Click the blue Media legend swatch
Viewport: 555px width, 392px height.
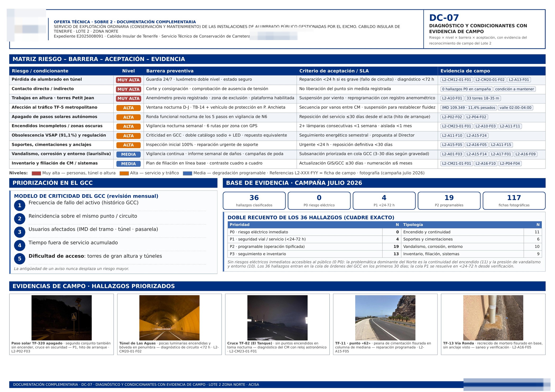(187, 173)
